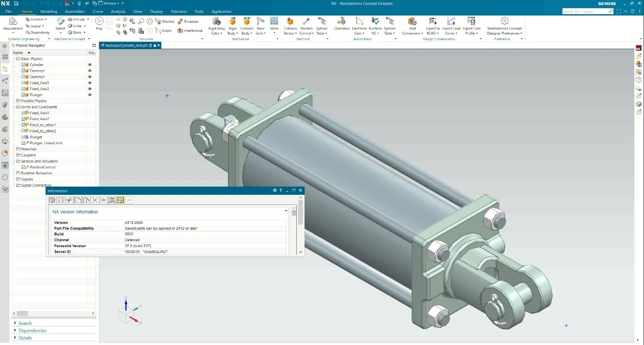
Task: Collapse the Basic Physics folder
Action: 14,59
